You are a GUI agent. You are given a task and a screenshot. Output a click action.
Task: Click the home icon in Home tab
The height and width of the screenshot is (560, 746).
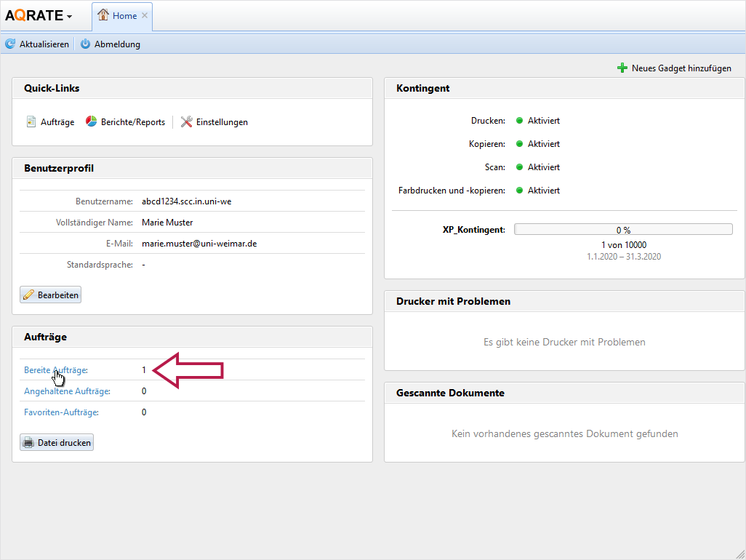tap(103, 15)
